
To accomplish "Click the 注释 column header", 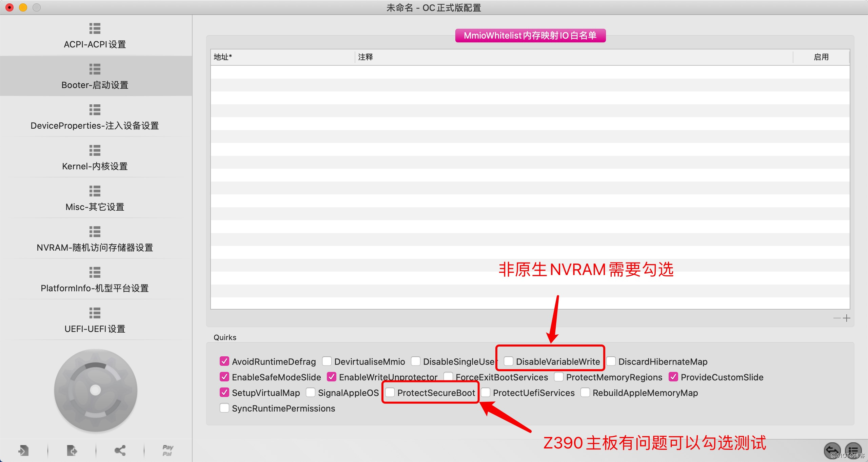I will click(x=574, y=57).
